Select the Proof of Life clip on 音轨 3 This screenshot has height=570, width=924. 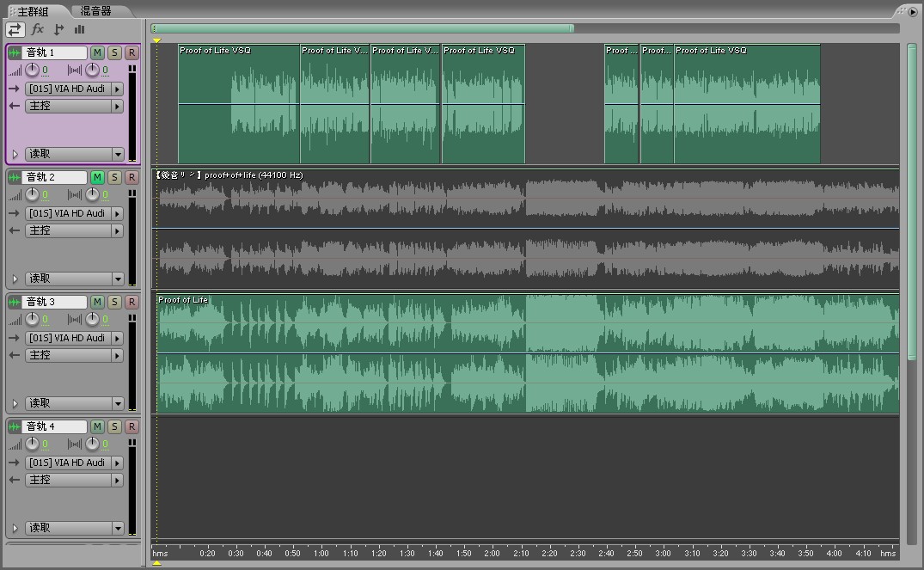(x=528, y=353)
